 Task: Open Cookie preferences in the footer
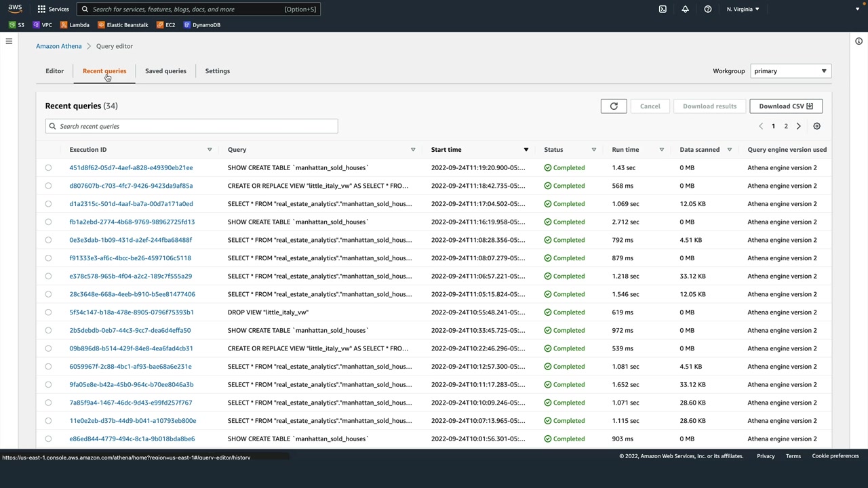pos(835,456)
